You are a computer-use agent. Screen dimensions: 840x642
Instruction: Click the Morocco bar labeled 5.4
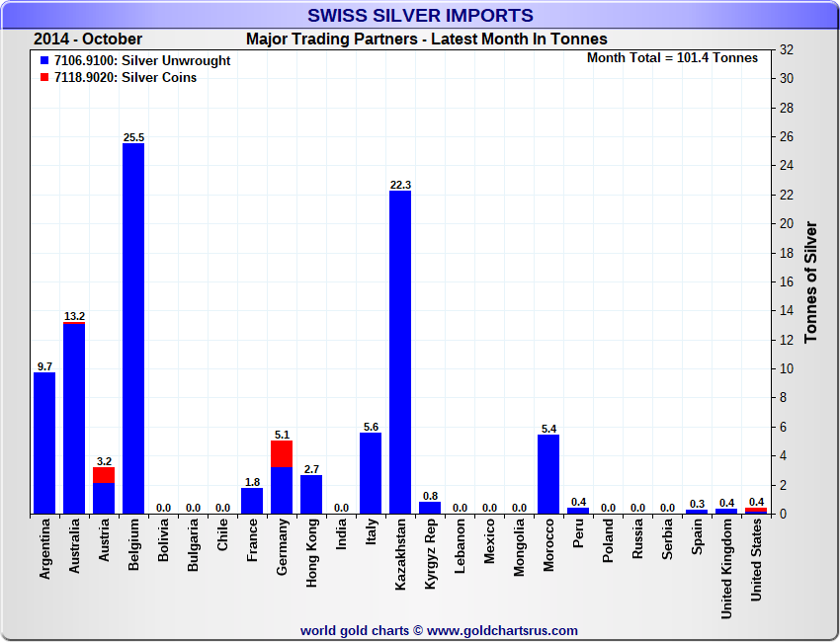[548, 474]
